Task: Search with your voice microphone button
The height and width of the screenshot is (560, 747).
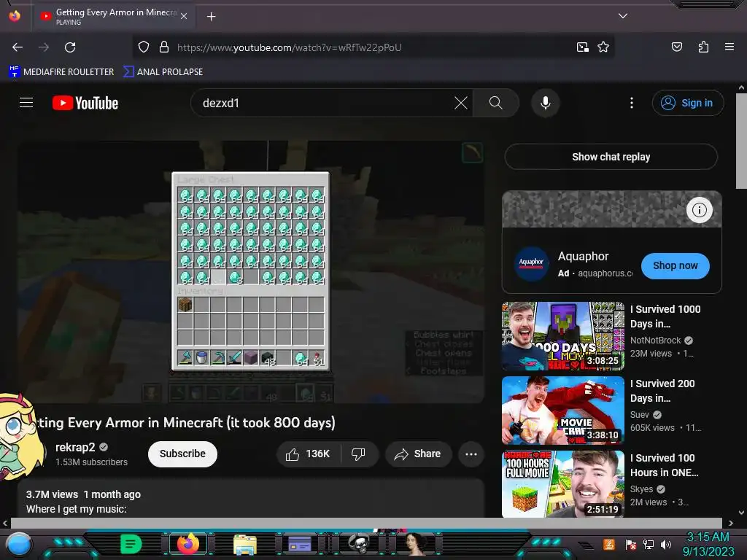Action: click(546, 103)
